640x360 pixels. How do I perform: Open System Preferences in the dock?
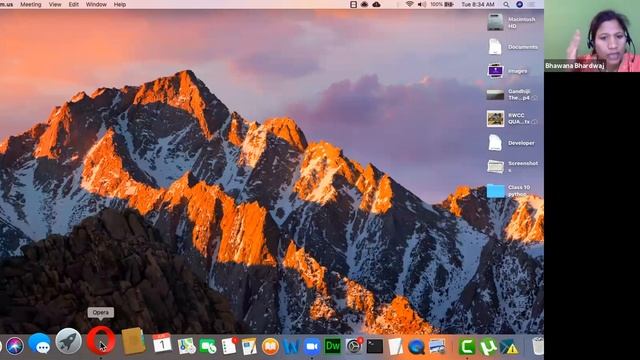tap(353, 346)
